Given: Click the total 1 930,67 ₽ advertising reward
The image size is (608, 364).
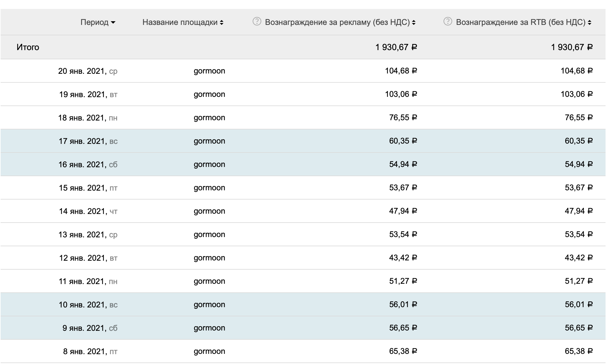Looking at the screenshot, I should point(396,47).
